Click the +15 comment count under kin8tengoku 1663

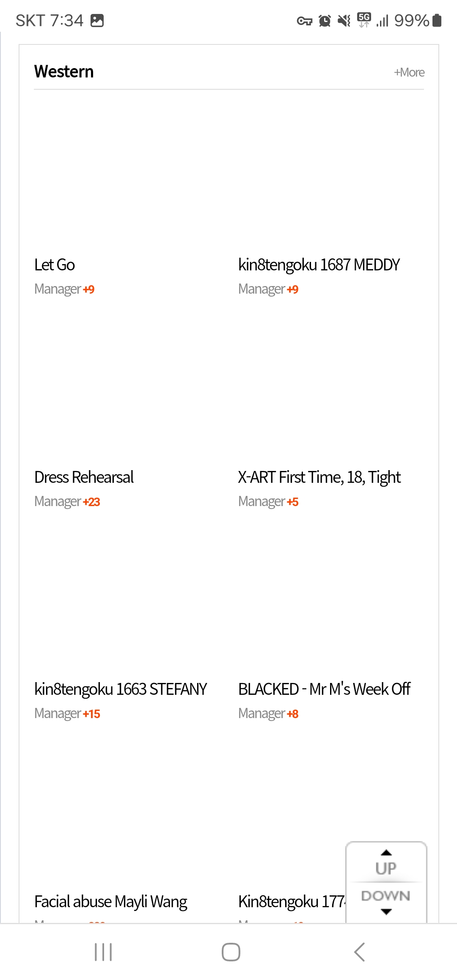pyautogui.click(x=91, y=714)
